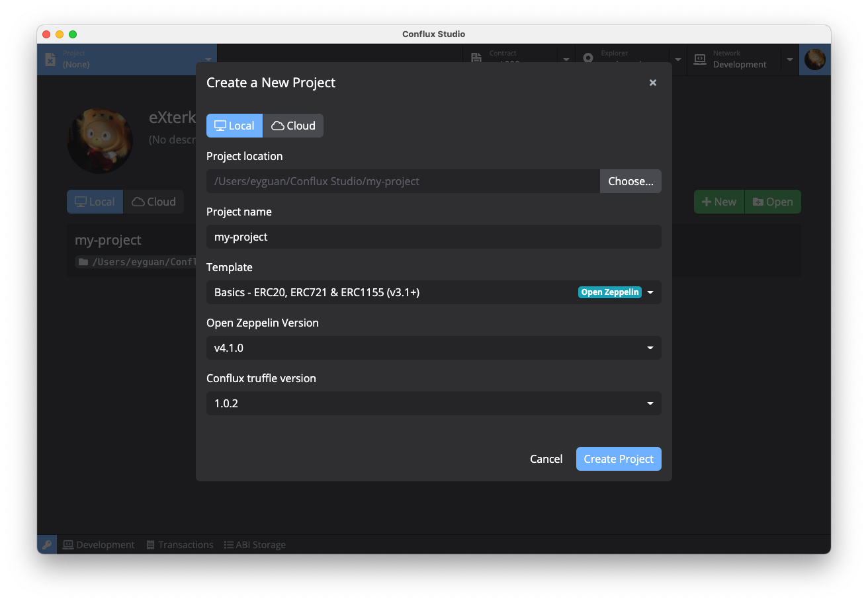This screenshot has height=603, width=868.
Task: Expand the Explorer dropdown arrow
Action: (x=678, y=60)
